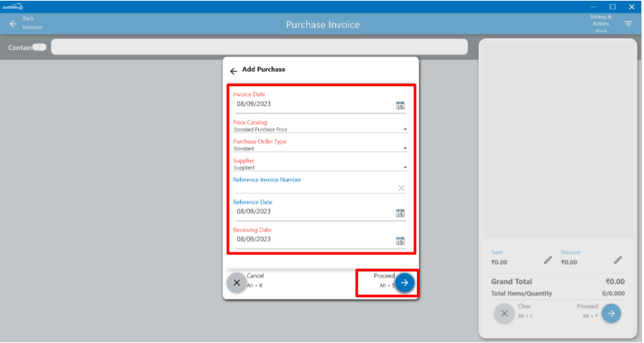Viewport: 644px width, 343px height.
Task: Edit Taxes using pencil icon
Action: [548, 260]
